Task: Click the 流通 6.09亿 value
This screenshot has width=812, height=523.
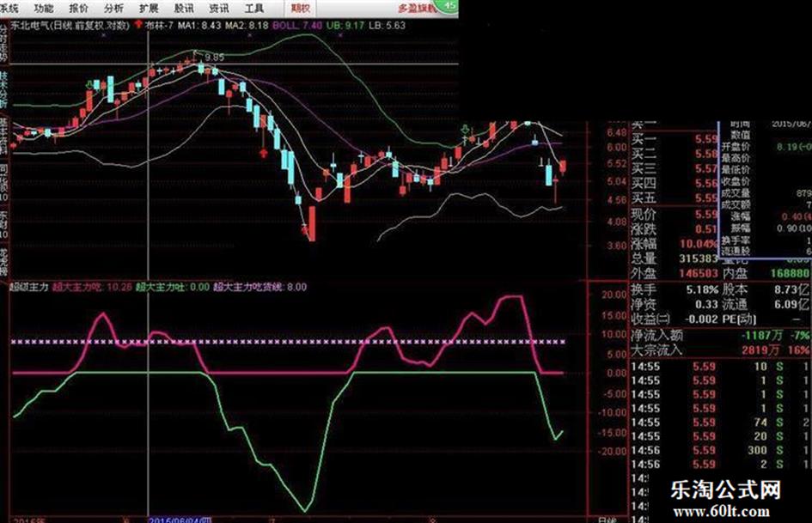Action: [x=791, y=304]
